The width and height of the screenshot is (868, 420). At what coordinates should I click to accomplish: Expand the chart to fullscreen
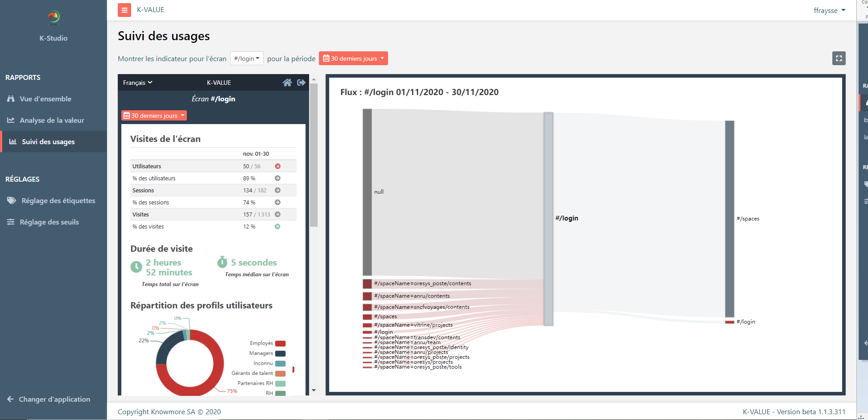tap(839, 58)
